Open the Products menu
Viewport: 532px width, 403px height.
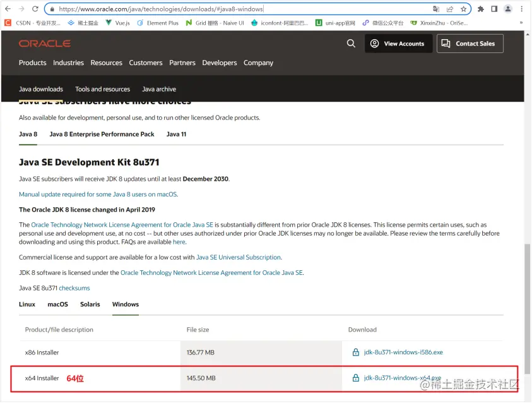[x=33, y=63]
